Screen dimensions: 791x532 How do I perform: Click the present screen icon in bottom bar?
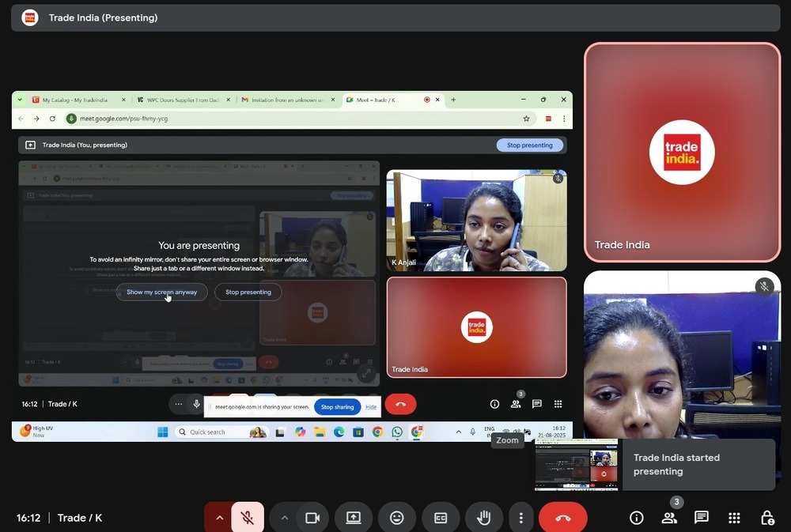[353, 518]
